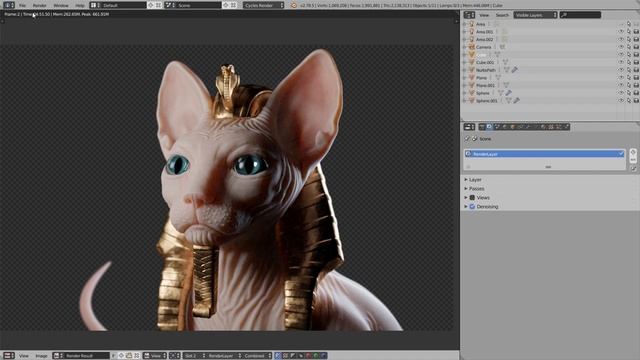Open the Scene properties tab icon
640x360 pixels.
(497, 127)
